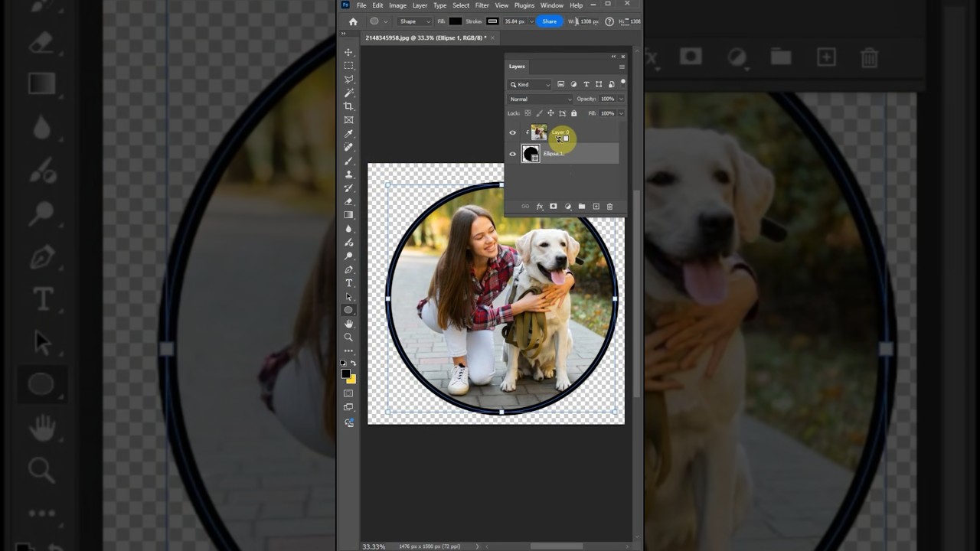980x551 pixels.
Task: Click the link layers icon
Action: point(525,207)
